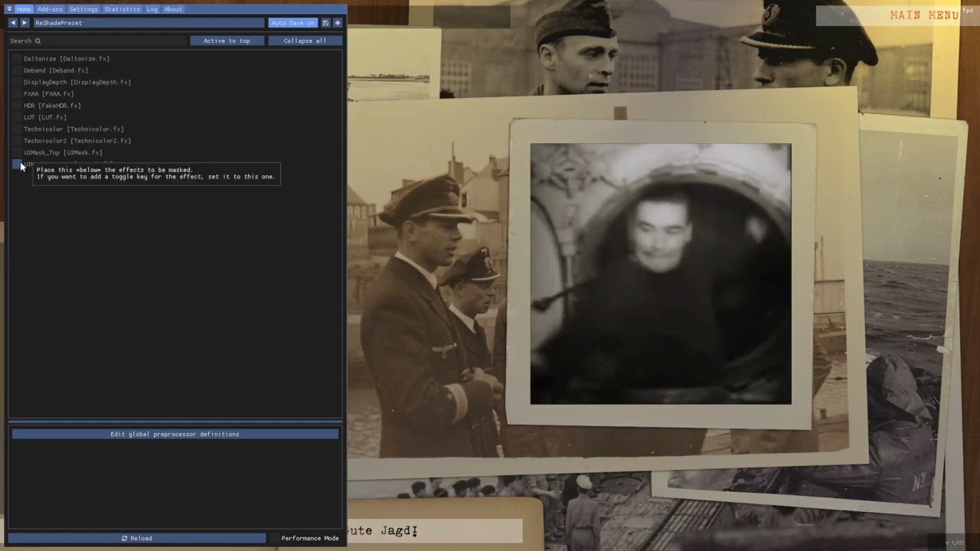Click the Collapse all button
Viewport: 980px width, 551px height.
305,41
